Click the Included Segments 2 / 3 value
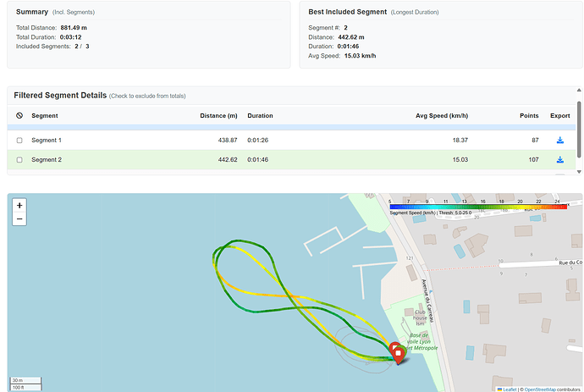Viewport: 584px width, 392px height. click(82, 47)
